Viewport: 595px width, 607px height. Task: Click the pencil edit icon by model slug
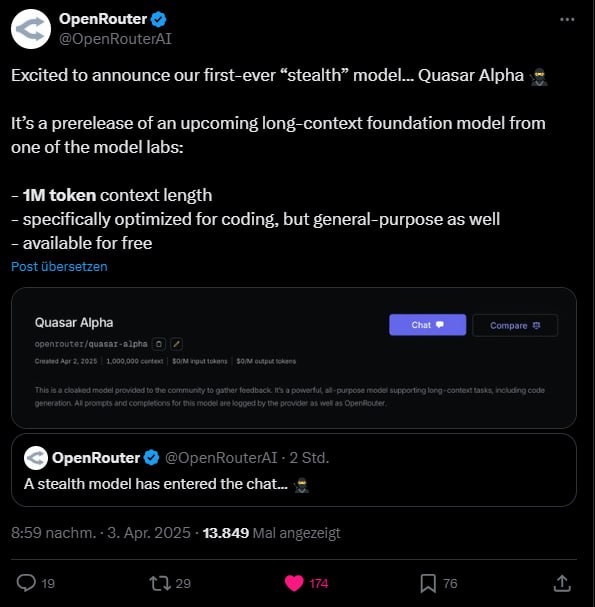(177, 344)
